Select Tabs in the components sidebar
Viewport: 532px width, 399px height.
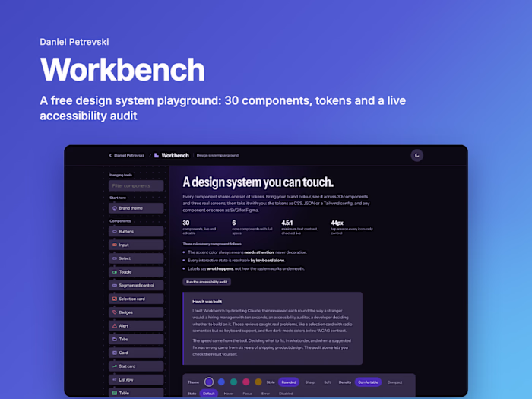(x=136, y=339)
